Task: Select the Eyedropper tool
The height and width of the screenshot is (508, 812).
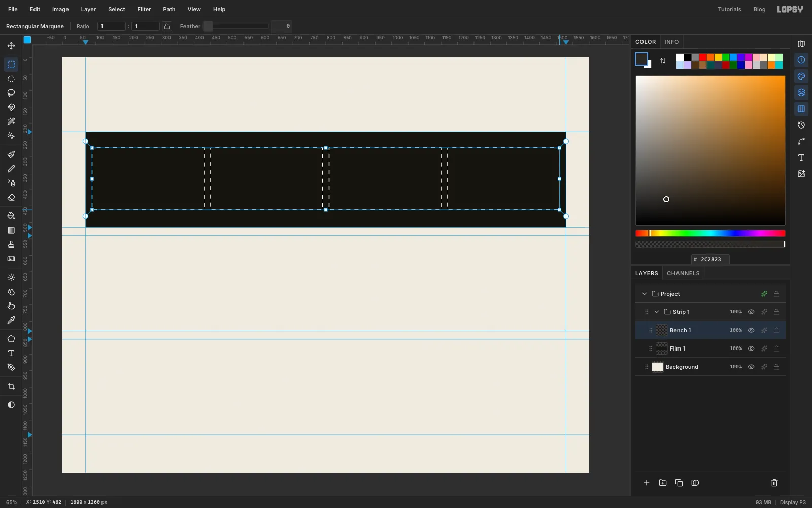Action: (11, 320)
